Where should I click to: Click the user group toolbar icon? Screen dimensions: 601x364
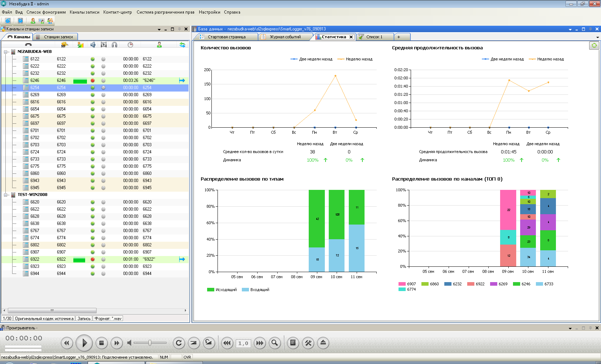(50, 21)
